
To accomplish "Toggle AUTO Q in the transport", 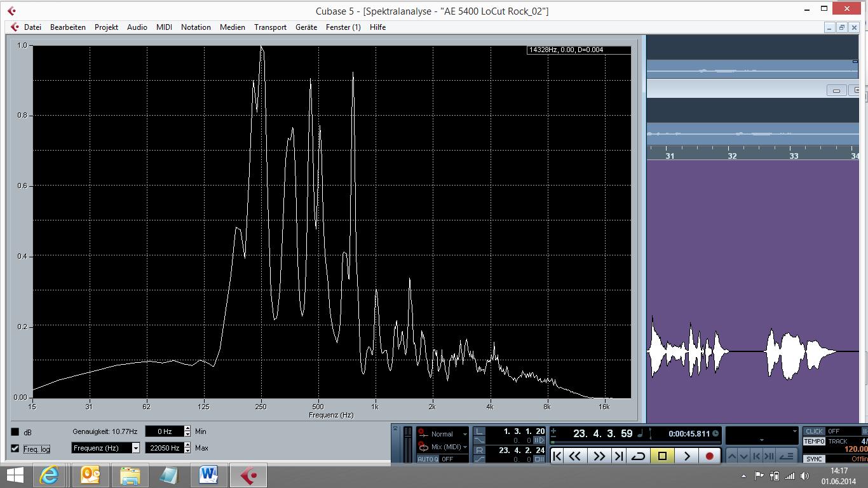I will pos(427,459).
